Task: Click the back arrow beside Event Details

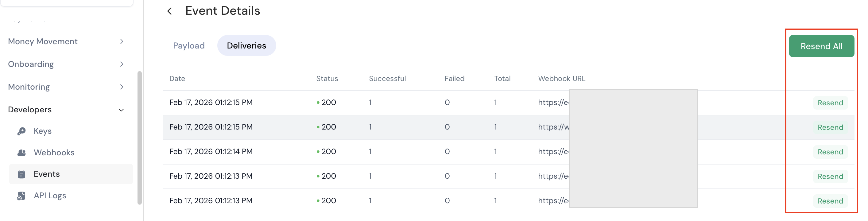Action: [170, 11]
